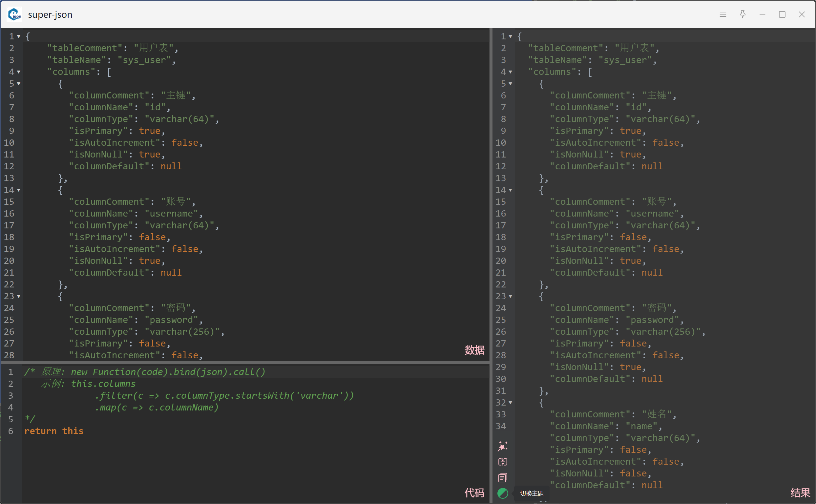Viewport: 816px width, 504px height.
Task: Fold line 5 object in result panel
Action: click(510, 84)
